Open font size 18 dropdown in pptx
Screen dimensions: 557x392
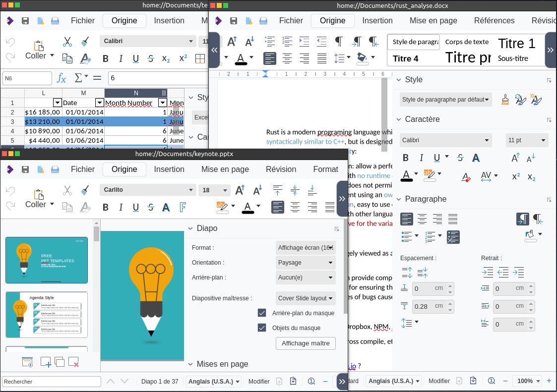click(225, 190)
